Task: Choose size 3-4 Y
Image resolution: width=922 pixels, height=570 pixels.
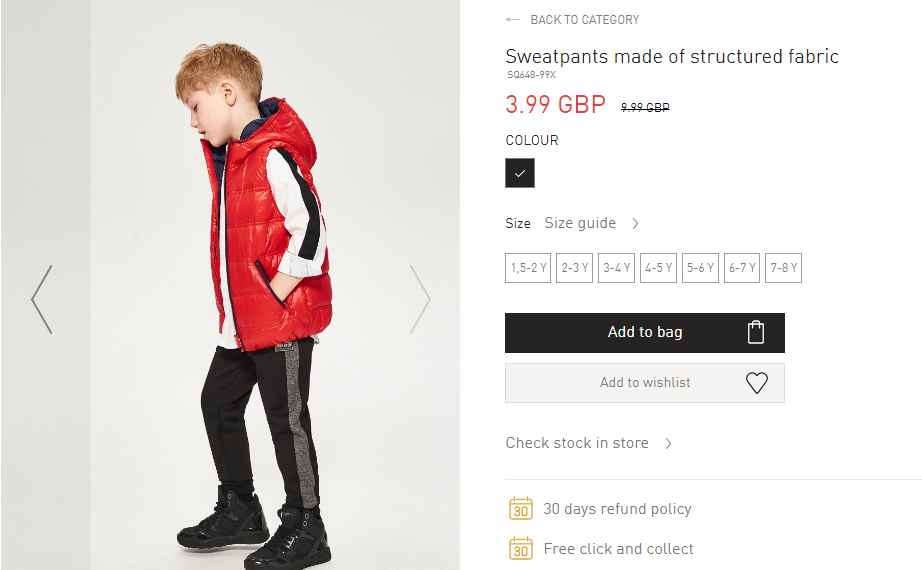Action: pyautogui.click(x=616, y=268)
